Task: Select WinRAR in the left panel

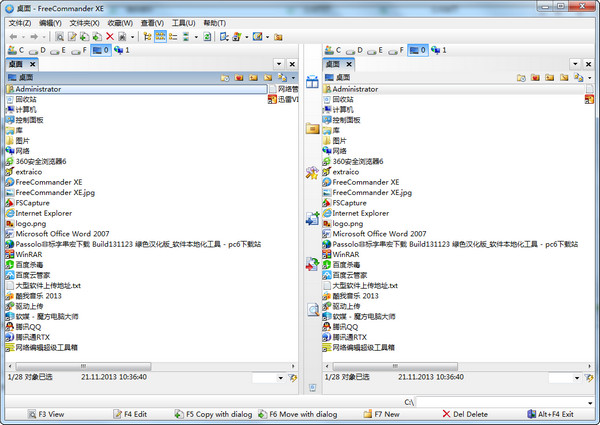Action: point(24,254)
